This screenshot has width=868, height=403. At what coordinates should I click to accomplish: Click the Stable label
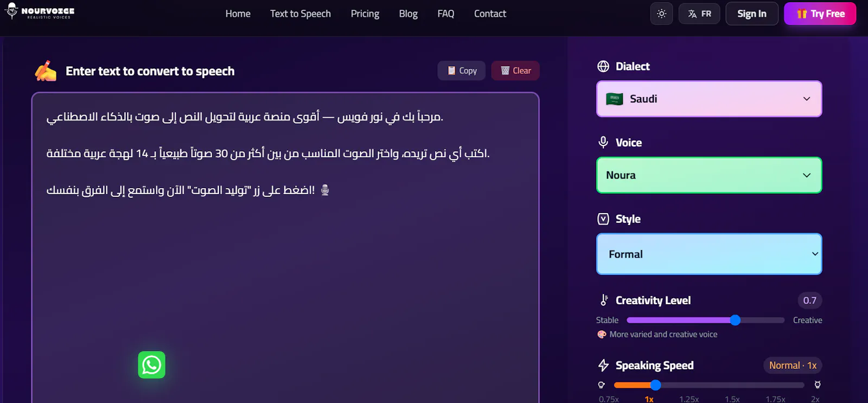[607, 320]
